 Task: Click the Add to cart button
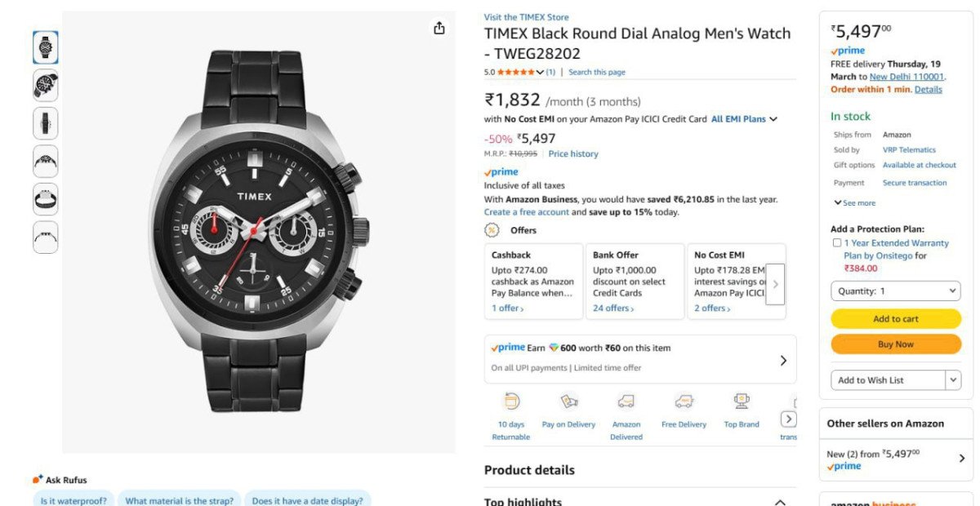click(x=895, y=318)
